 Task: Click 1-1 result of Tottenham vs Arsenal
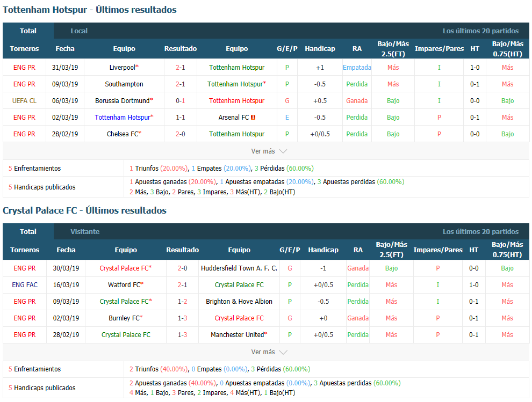point(181,118)
